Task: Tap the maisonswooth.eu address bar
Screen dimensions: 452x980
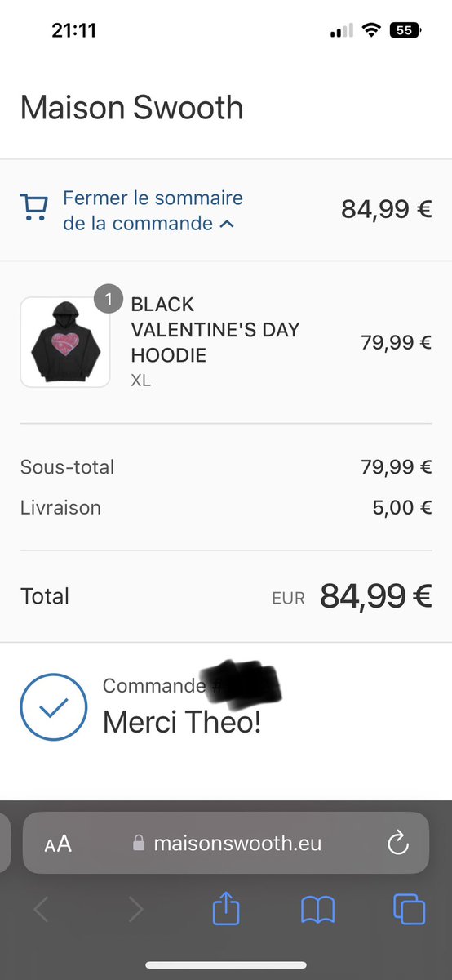Action: pos(226,843)
